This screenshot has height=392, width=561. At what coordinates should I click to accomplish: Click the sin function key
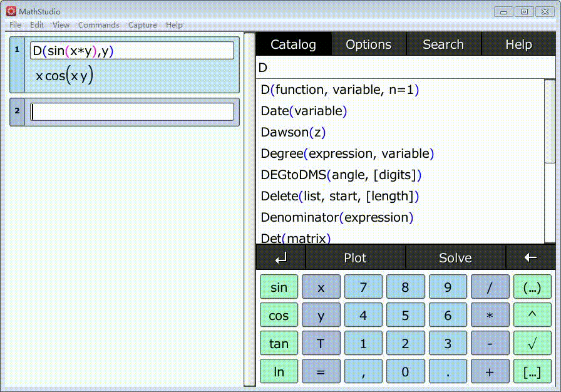coord(279,287)
